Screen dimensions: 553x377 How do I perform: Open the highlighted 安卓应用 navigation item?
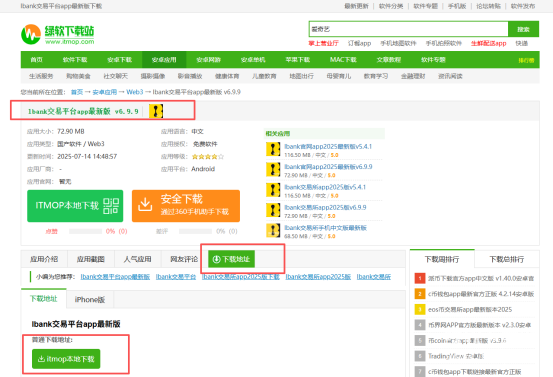click(x=164, y=60)
